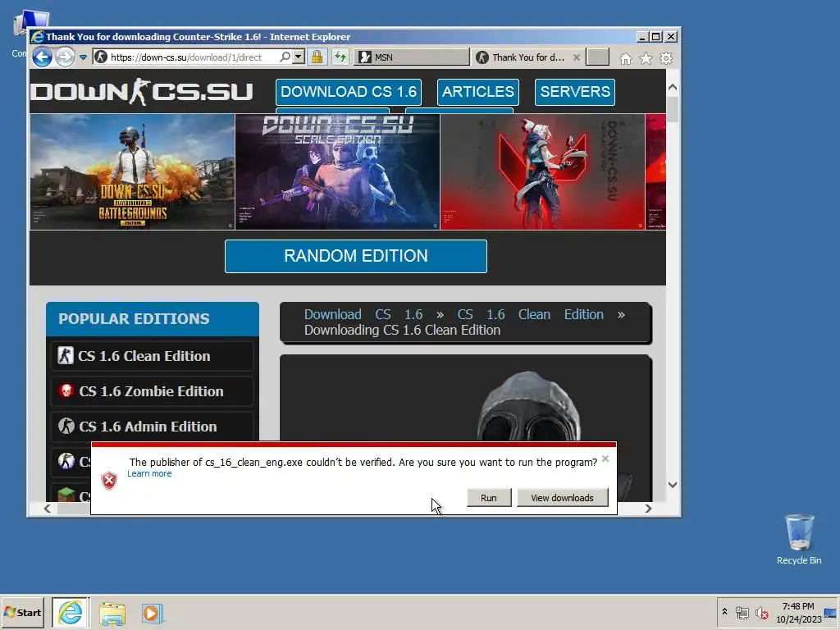The height and width of the screenshot is (630, 840).
Task: Follow 'Download CS 1.6' breadcrumb link
Action: pyautogui.click(x=363, y=314)
